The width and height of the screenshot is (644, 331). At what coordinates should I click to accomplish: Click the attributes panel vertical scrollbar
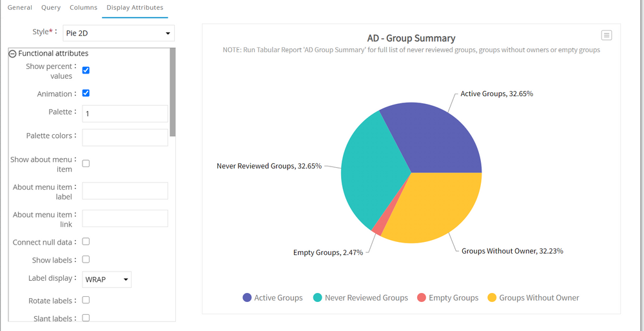pyautogui.click(x=173, y=90)
